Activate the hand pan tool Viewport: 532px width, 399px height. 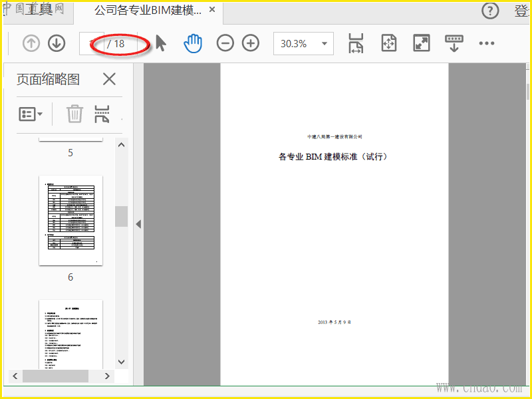coord(193,43)
